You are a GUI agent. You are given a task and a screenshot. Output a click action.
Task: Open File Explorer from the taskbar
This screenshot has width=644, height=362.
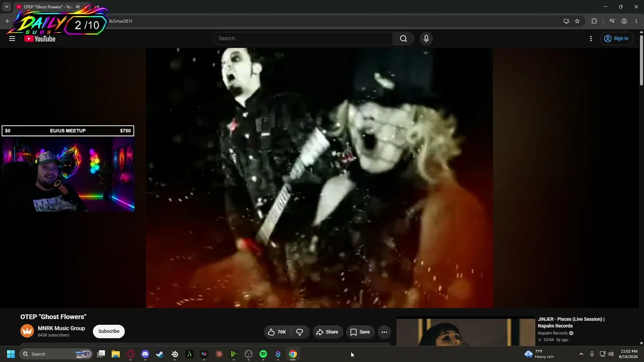coord(116,354)
